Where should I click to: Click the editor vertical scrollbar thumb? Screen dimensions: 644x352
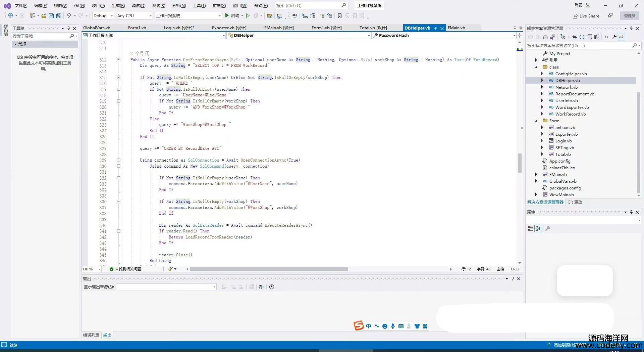tap(520, 163)
